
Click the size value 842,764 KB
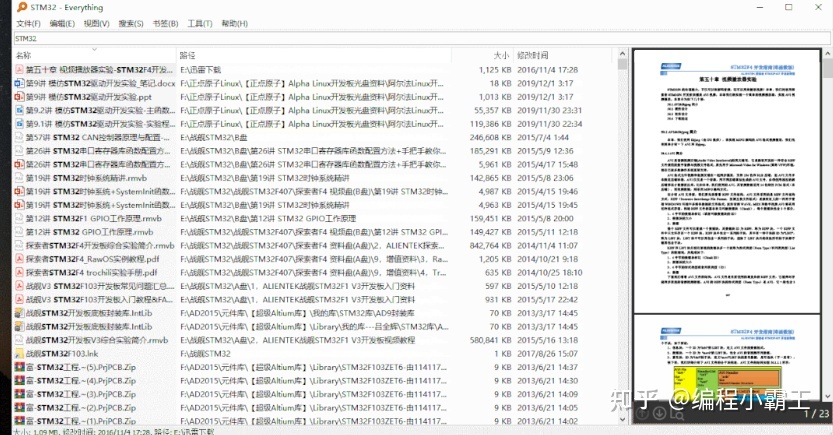point(490,245)
